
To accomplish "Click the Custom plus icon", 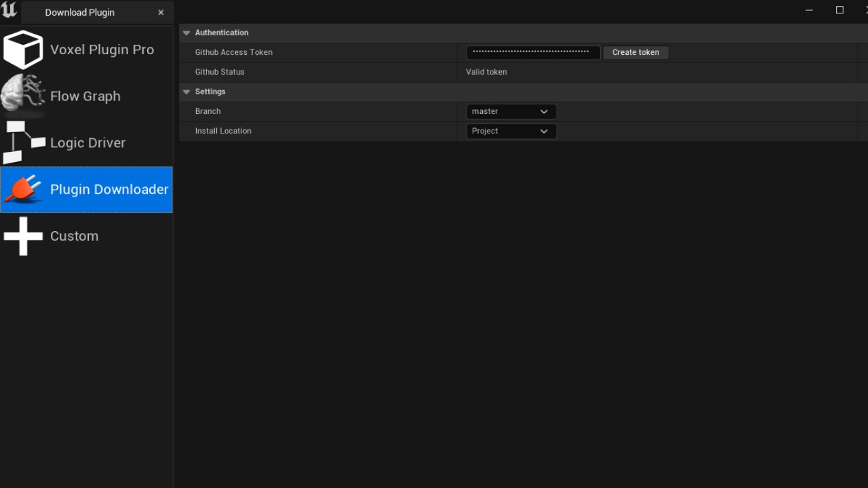I will 23,236.
